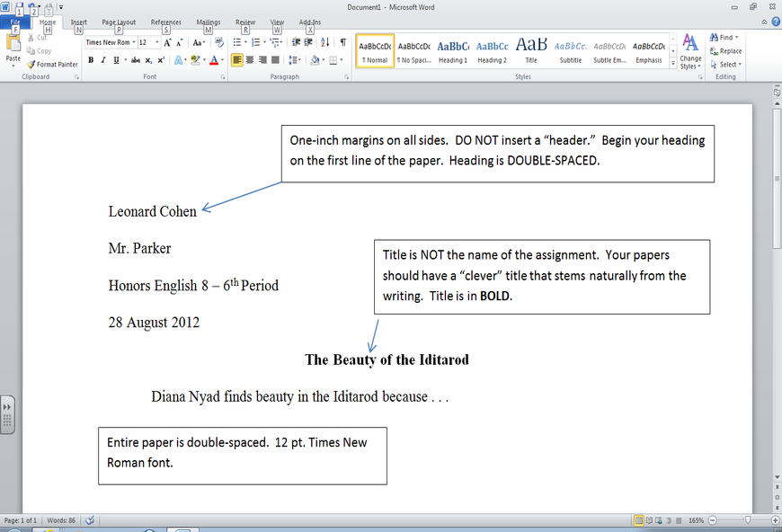Viewport: 782px width, 532px height.
Task: Open the font size dropdown
Action: pyautogui.click(x=158, y=41)
